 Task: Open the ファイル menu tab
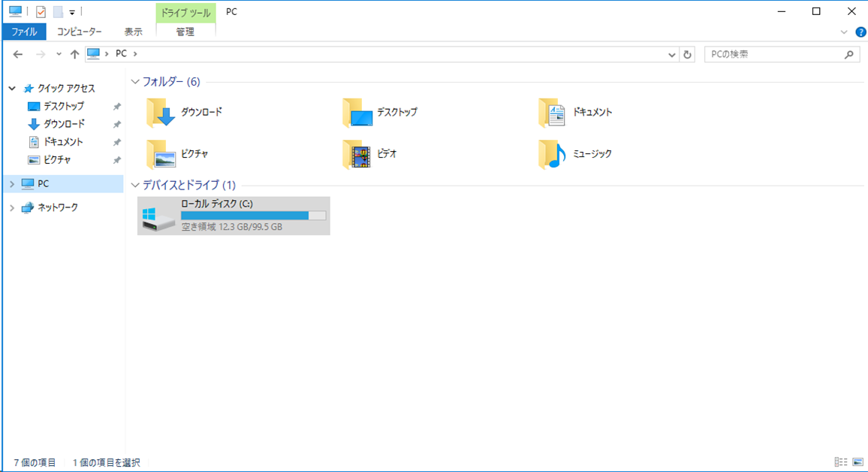coord(24,32)
